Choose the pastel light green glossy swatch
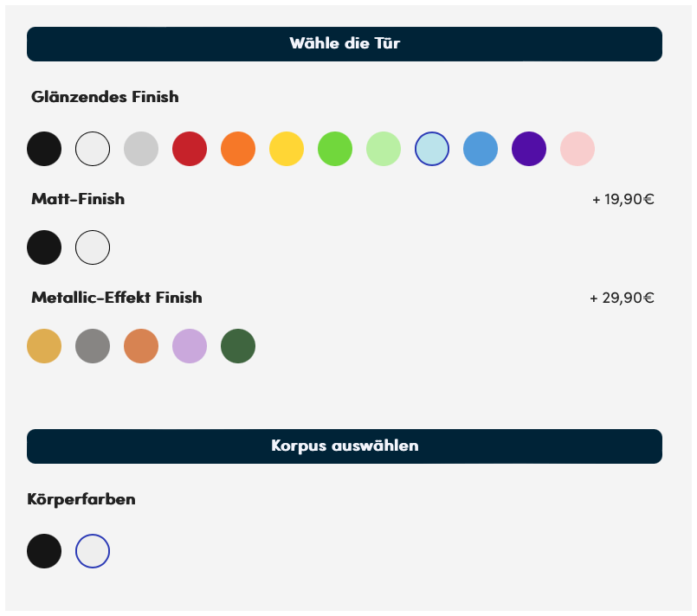The height and width of the screenshot is (616, 697). (x=384, y=149)
